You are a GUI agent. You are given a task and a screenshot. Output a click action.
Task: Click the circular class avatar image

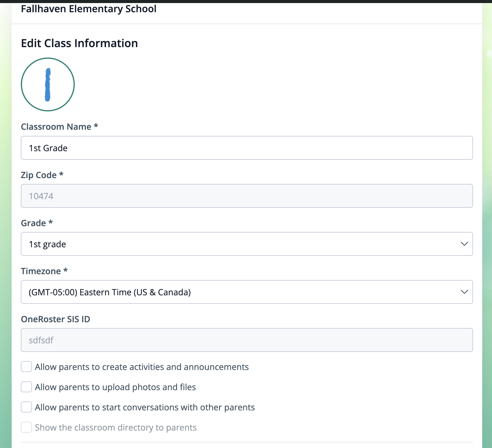coord(48,84)
